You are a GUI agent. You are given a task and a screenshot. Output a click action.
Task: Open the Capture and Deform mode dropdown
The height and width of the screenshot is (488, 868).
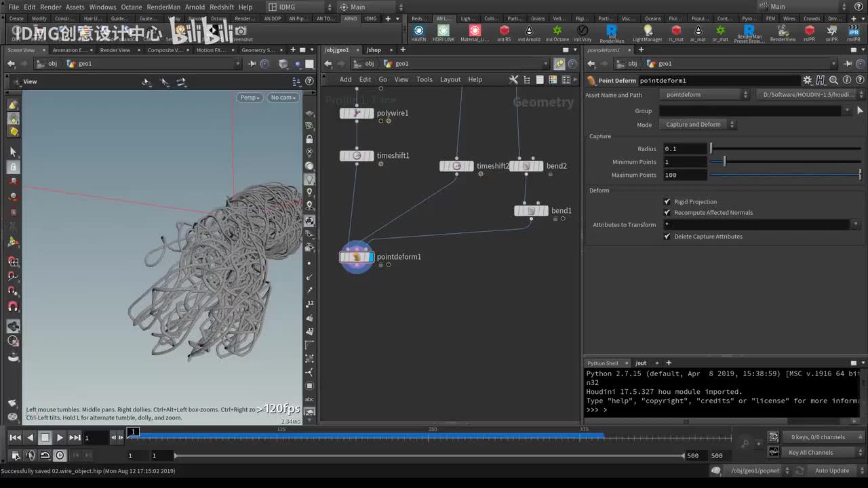[696, 125]
